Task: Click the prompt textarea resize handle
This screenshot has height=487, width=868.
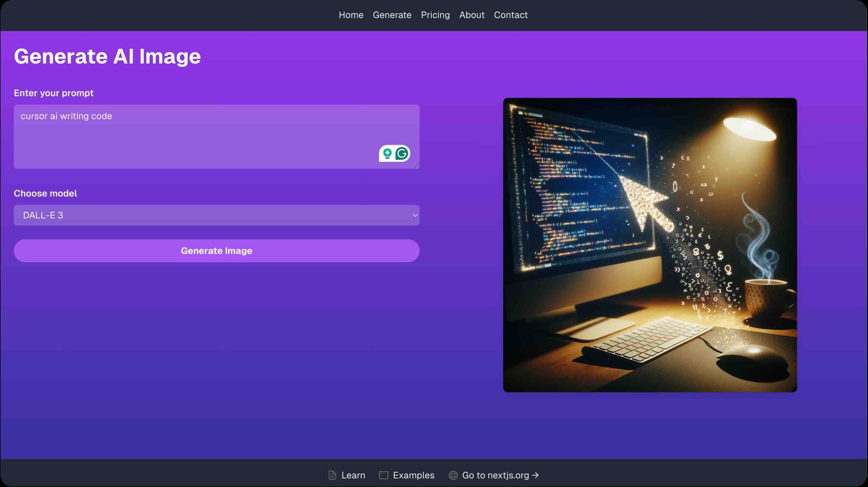Action: point(417,167)
